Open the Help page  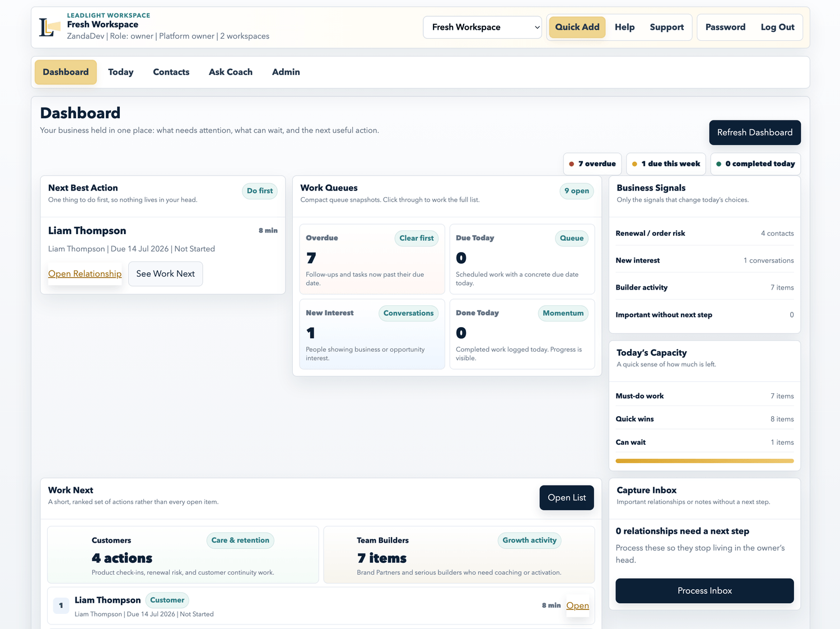tap(624, 27)
